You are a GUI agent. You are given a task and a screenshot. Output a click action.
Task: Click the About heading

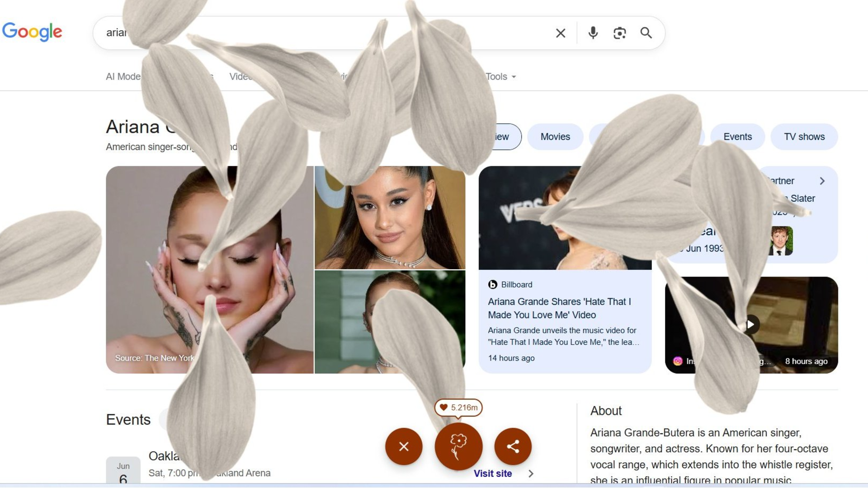[606, 411]
